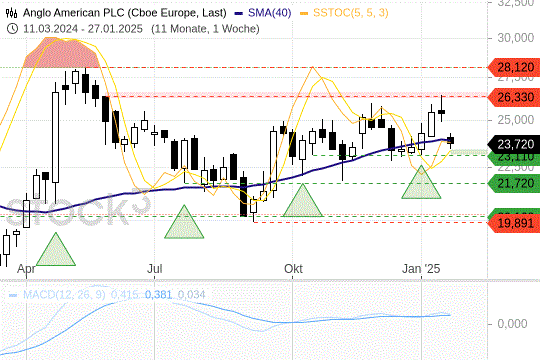Screen dimensions: 540x360
Task: Open the date range 11.03.2024 - 27.01.2025 selector
Action: pos(83,29)
